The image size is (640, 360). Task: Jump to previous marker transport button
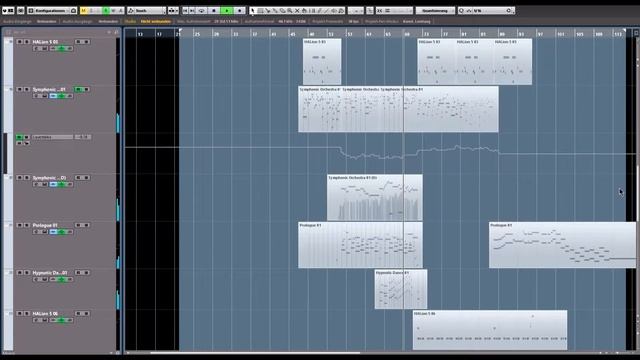(x=186, y=11)
